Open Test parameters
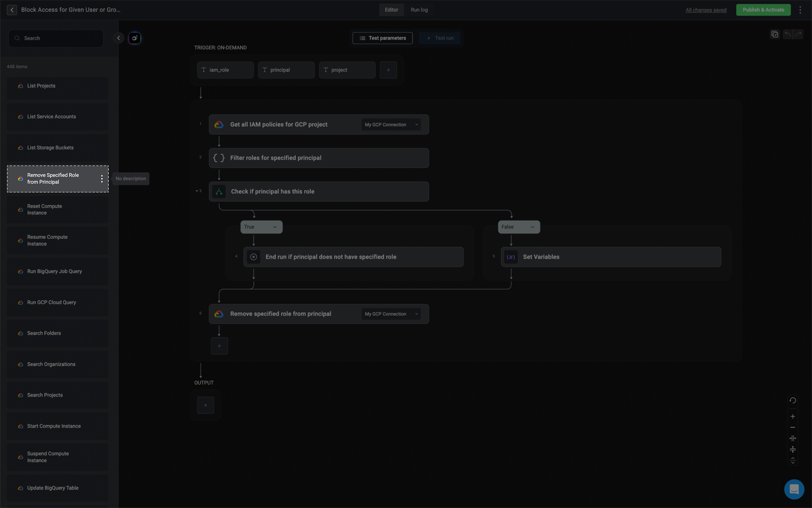Screen dimensions: 812x508 382,38
